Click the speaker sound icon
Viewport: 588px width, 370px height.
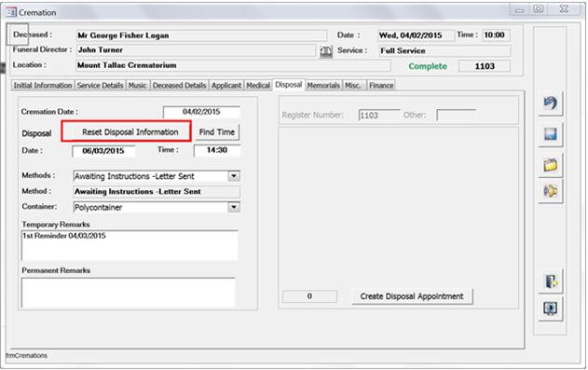tap(551, 192)
